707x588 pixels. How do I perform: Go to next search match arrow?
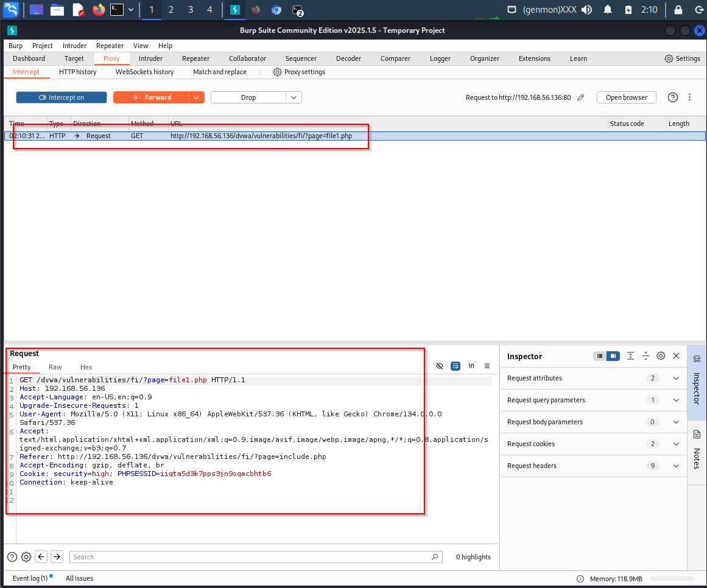pyautogui.click(x=57, y=557)
